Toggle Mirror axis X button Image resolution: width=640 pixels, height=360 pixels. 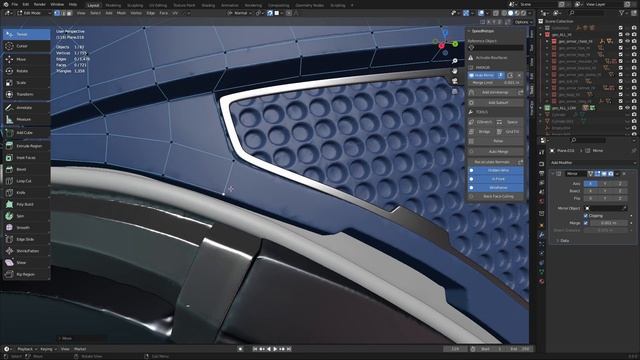click(x=590, y=184)
